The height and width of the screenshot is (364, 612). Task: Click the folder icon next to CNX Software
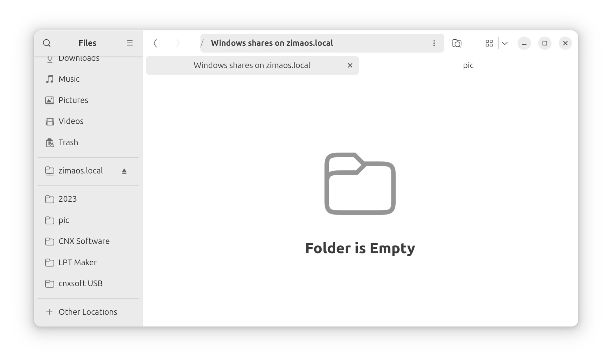coord(50,241)
